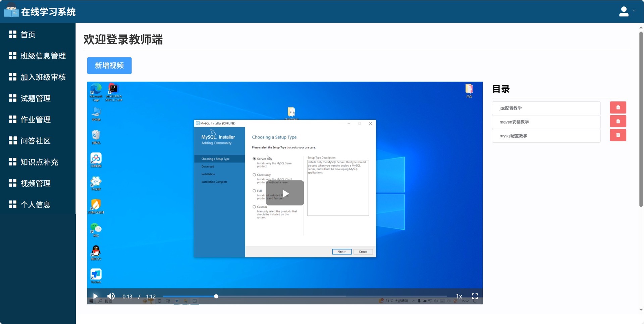Select maven安装教学 in the catalog

point(546,122)
